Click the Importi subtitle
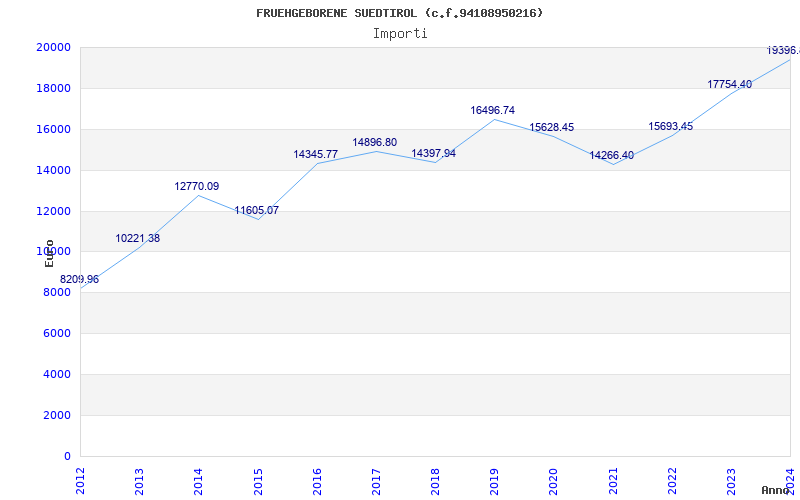This screenshot has height=500, width=800. coord(400,34)
